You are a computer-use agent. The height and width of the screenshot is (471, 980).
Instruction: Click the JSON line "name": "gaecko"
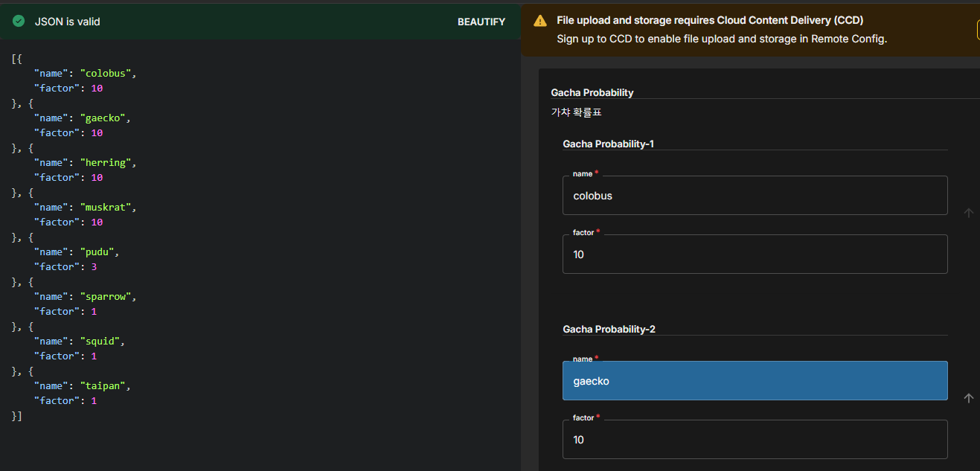pyautogui.click(x=83, y=118)
